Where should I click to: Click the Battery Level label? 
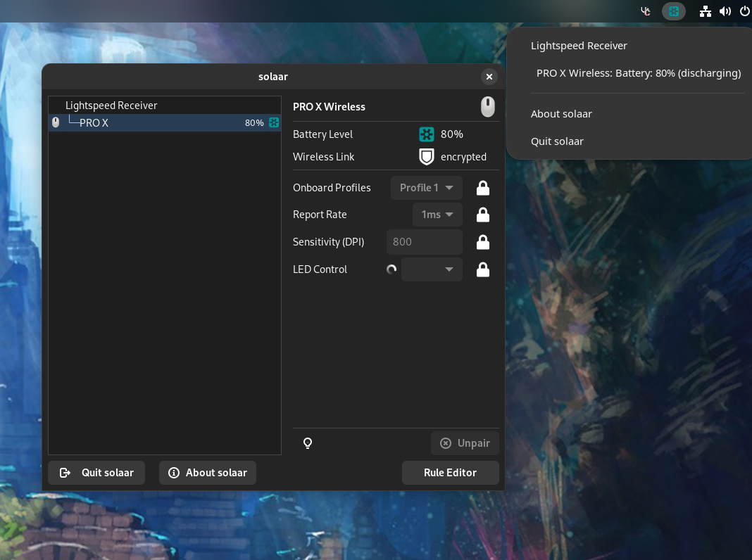[x=322, y=134]
